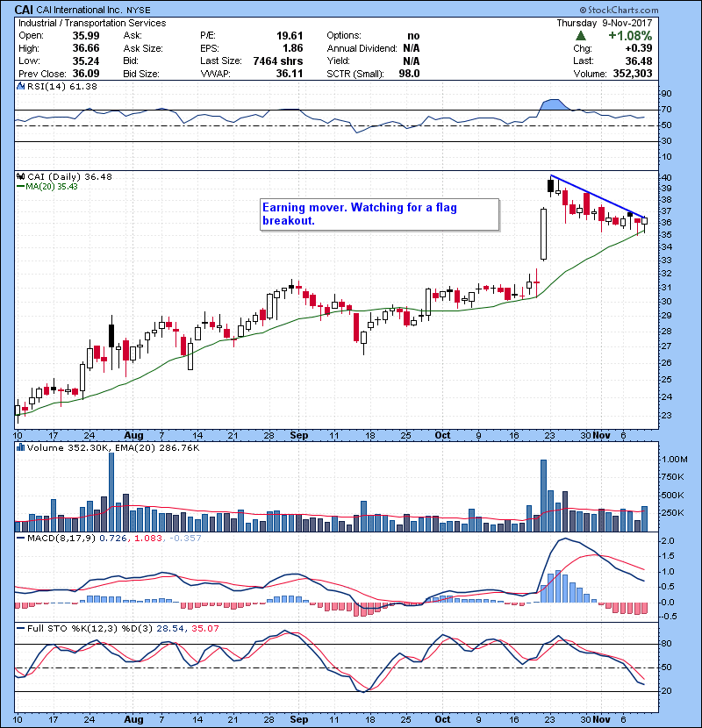Click the 'Oct' label on price axis
Image resolution: width=702 pixels, height=728 pixels.
tap(442, 436)
